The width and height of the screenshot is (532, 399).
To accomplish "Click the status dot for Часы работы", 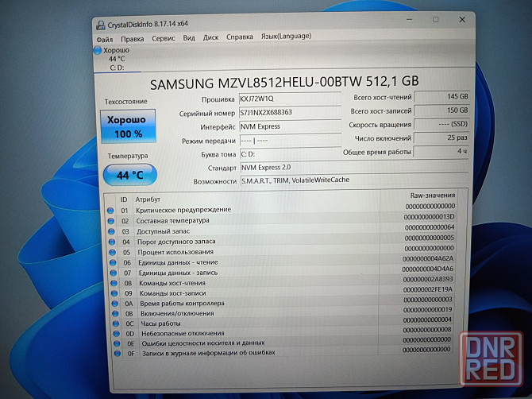I will pyautogui.click(x=116, y=323).
